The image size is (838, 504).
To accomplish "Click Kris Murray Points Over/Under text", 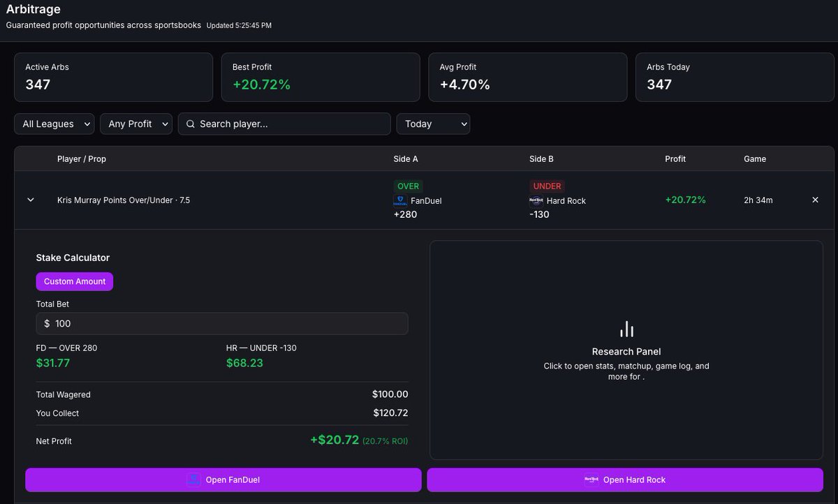I will pyautogui.click(x=124, y=200).
